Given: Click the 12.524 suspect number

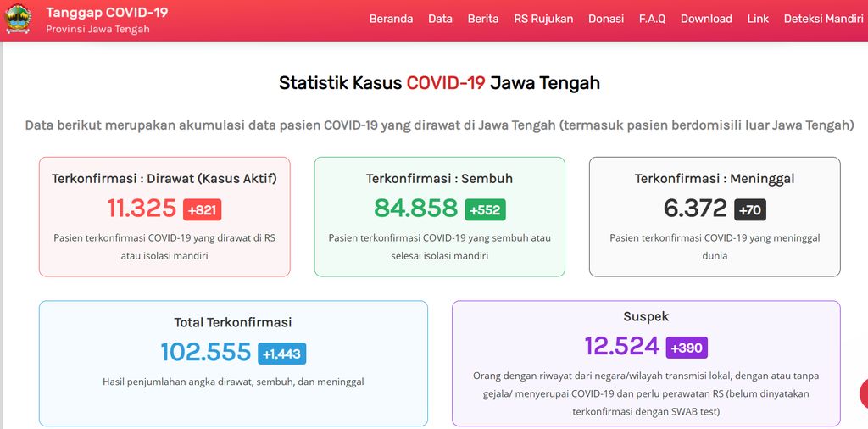Looking at the screenshot, I should pyautogui.click(x=622, y=347).
